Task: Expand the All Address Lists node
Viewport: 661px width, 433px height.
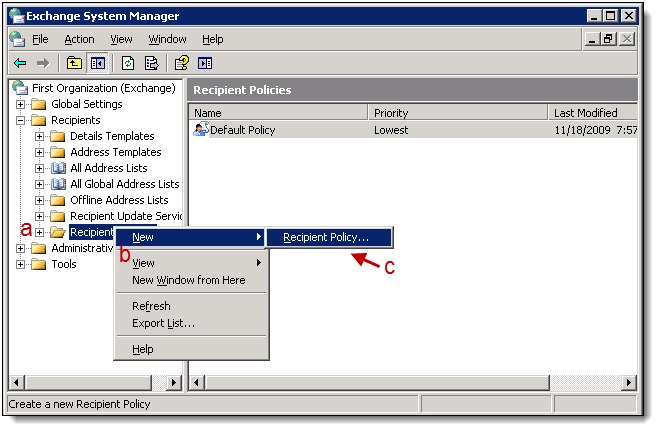Action: pyautogui.click(x=39, y=169)
